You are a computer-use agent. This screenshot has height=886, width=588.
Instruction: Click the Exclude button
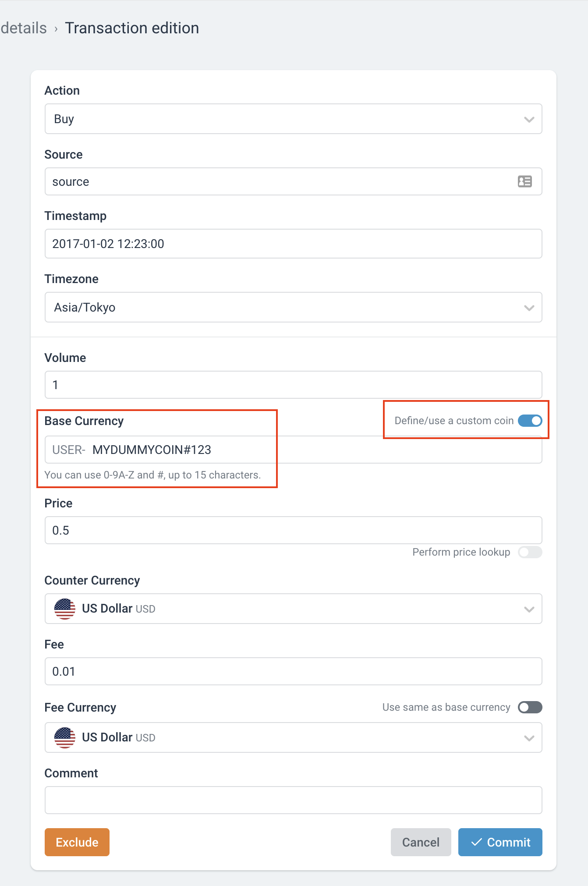click(x=77, y=842)
